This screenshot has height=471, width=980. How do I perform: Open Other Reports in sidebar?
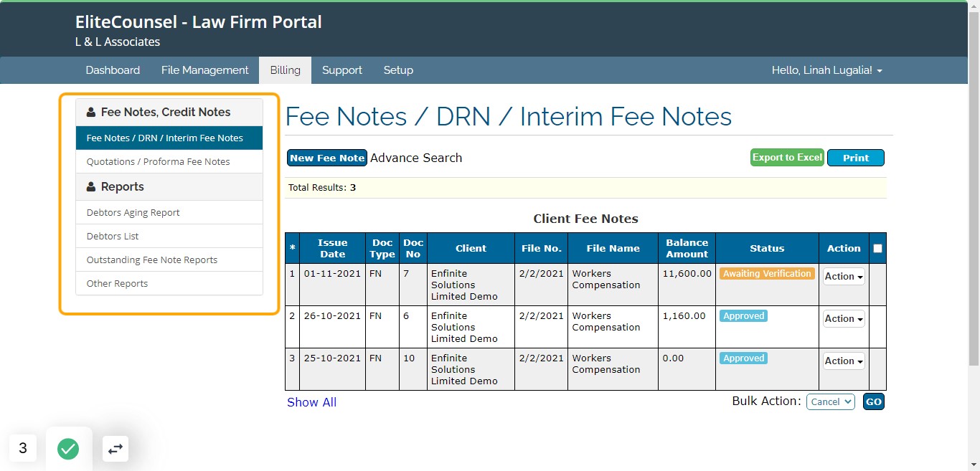(169, 284)
